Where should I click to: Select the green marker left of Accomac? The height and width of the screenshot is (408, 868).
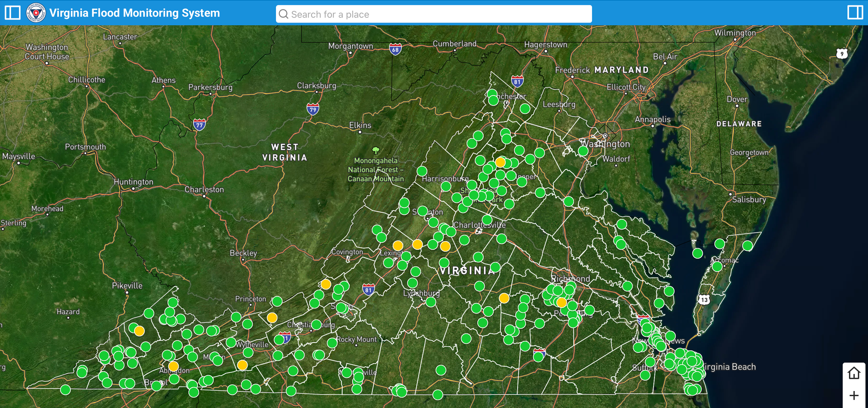[x=717, y=266]
